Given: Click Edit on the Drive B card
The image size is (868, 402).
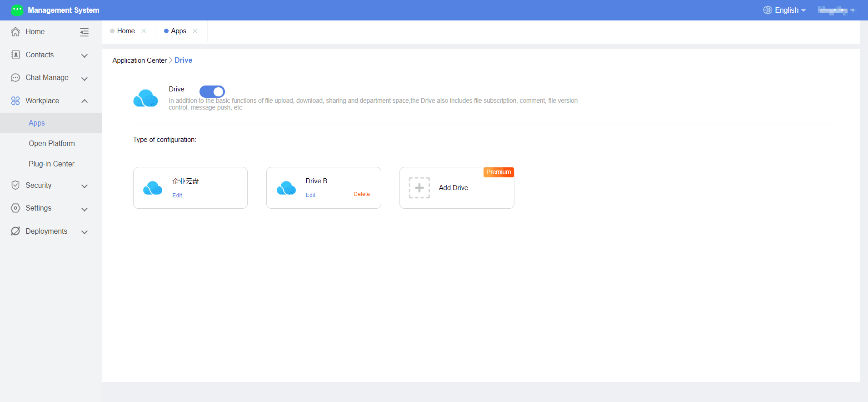Looking at the screenshot, I should 310,195.
